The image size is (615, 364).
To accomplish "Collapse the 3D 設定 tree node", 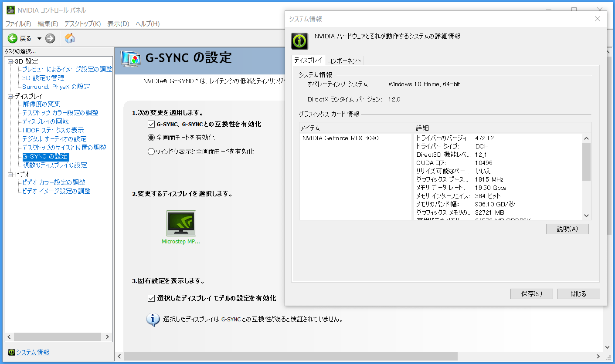I will click(x=10, y=61).
